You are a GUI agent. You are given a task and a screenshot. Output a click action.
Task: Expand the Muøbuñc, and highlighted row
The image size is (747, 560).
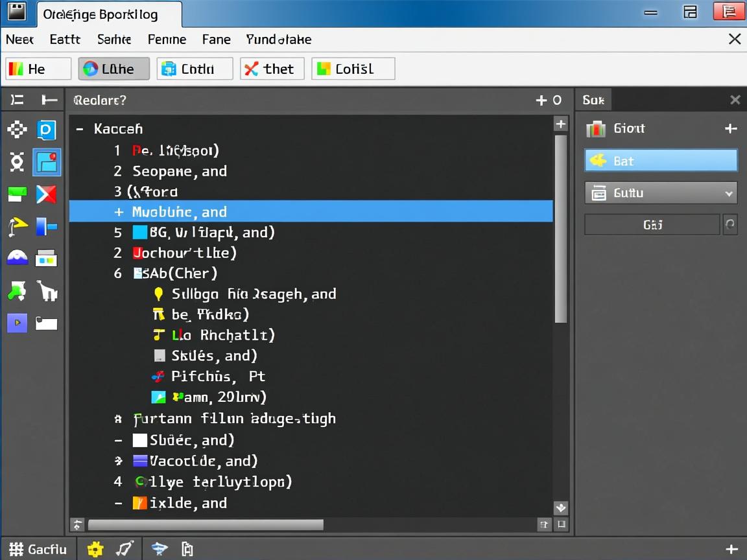pos(119,212)
